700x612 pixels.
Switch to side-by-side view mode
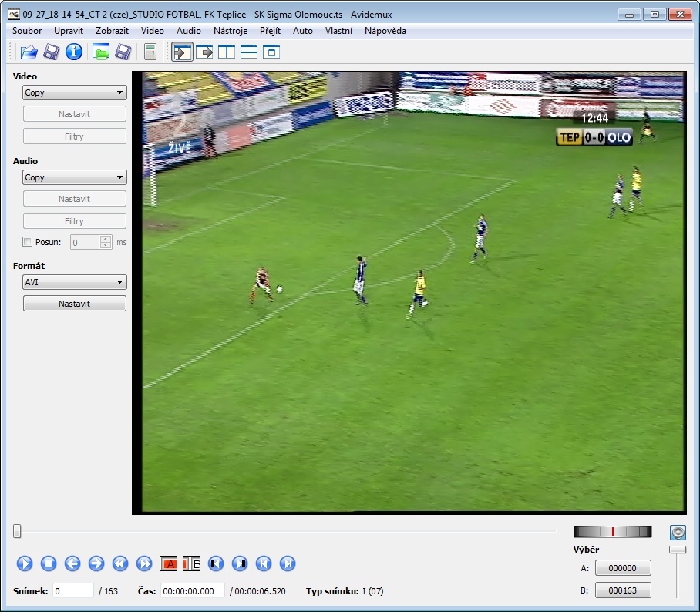[227, 52]
